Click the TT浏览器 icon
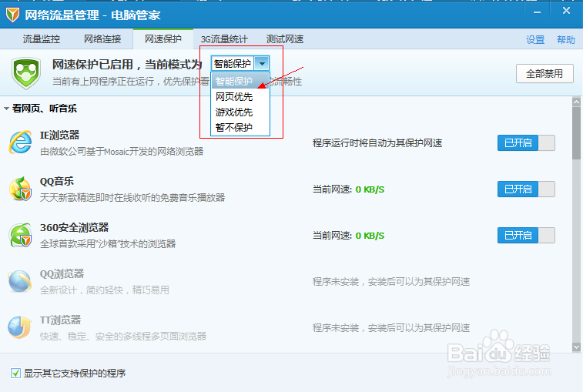The image size is (583, 392). pyautogui.click(x=20, y=327)
